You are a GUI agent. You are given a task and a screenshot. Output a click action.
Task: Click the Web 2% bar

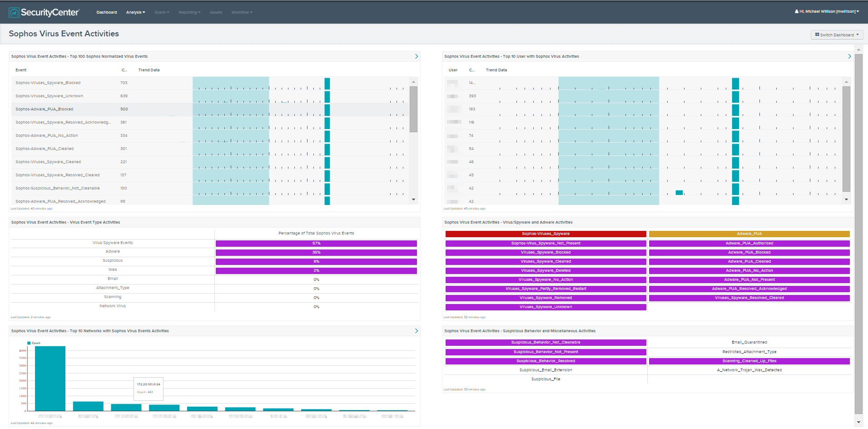coord(316,271)
